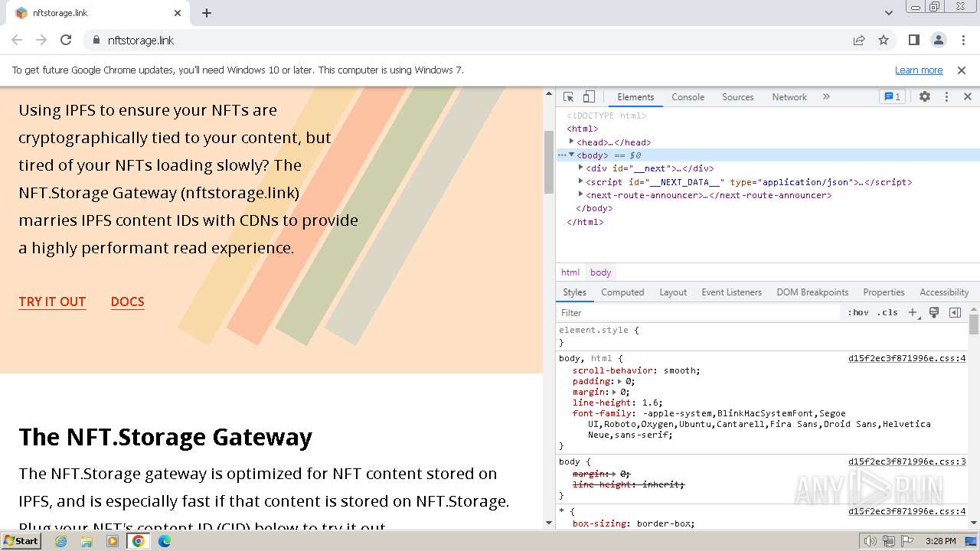Switch to the Elements panel tab
The height and width of the screenshot is (551, 980).
coord(635,97)
